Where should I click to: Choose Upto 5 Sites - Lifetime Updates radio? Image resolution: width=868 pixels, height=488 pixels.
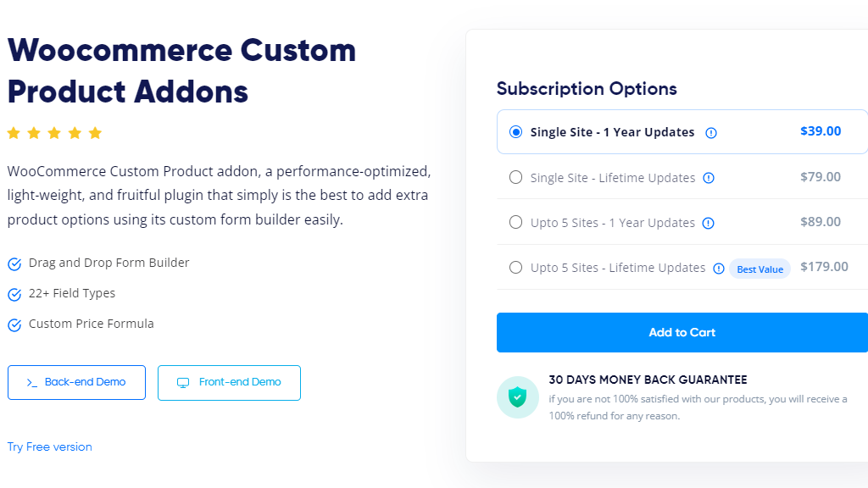click(x=515, y=267)
